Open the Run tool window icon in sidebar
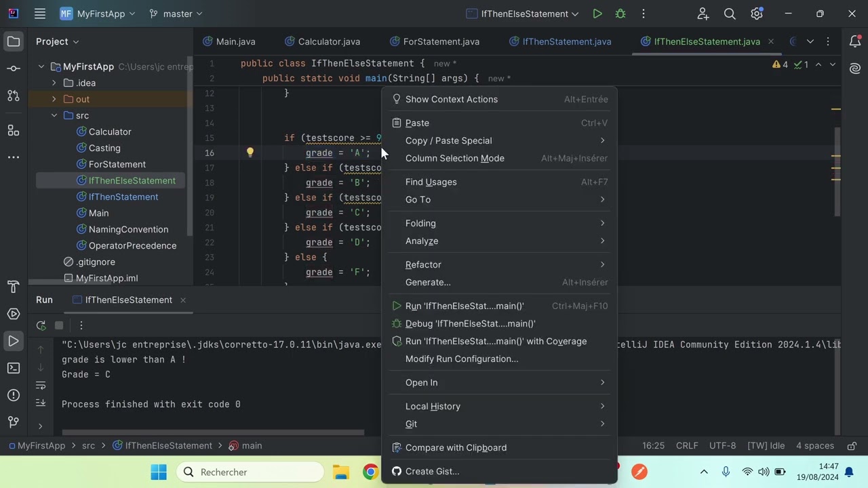This screenshot has height=488, width=868. point(13,341)
